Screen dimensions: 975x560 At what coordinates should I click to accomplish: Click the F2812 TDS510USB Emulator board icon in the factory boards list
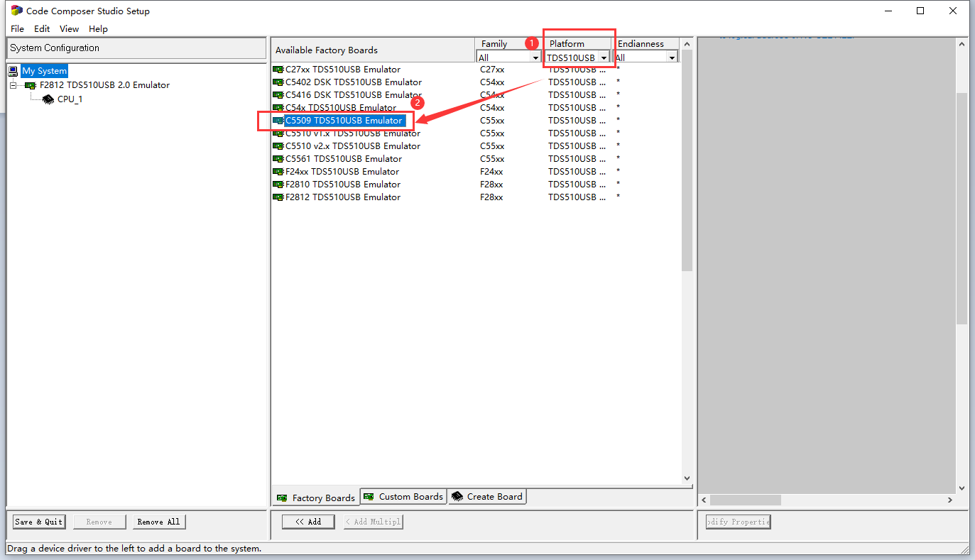click(x=278, y=197)
